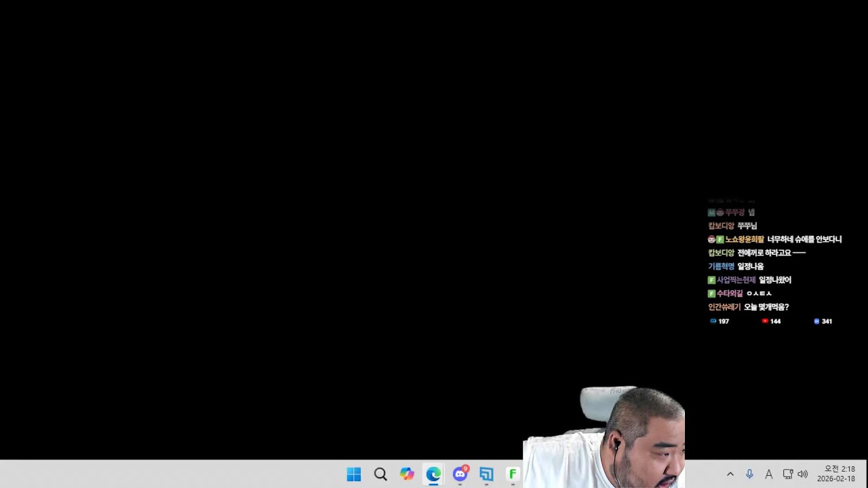
Task: Open Discord with notification badge
Action: [460, 474]
